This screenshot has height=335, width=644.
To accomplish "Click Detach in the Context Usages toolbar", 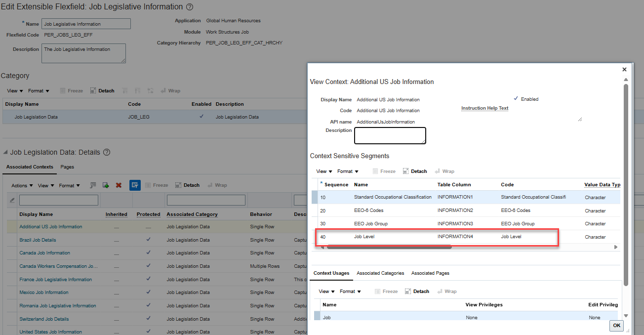I will coord(417,292).
